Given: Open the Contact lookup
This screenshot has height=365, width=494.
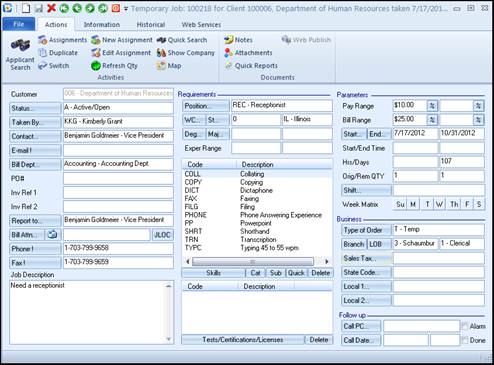Looking at the screenshot, I should pyautogui.click(x=35, y=136).
